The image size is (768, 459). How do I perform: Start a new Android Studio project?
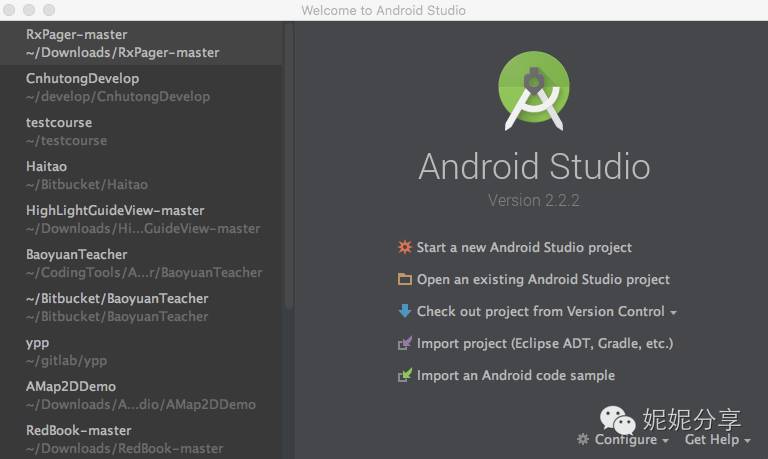coord(524,247)
